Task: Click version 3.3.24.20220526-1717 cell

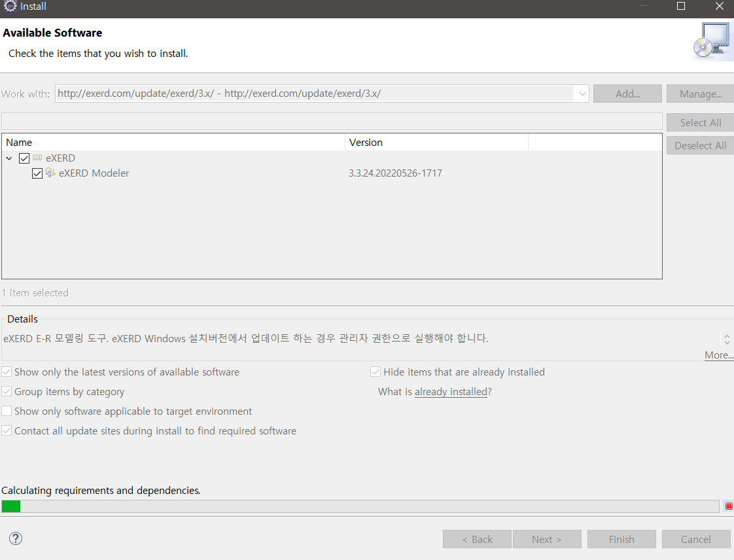Action: [x=395, y=173]
